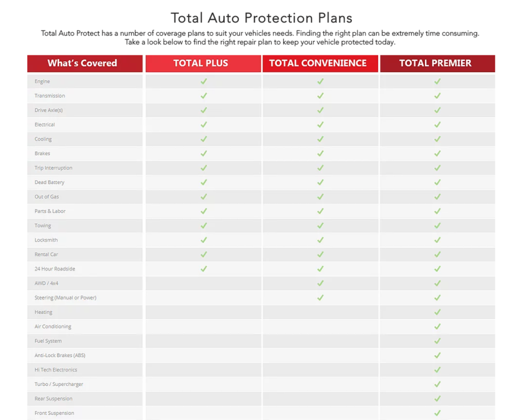Image resolution: width=519 pixels, height=420 pixels.
Task: Click the Total Convenience Rental Car checkmark
Action: click(x=320, y=254)
